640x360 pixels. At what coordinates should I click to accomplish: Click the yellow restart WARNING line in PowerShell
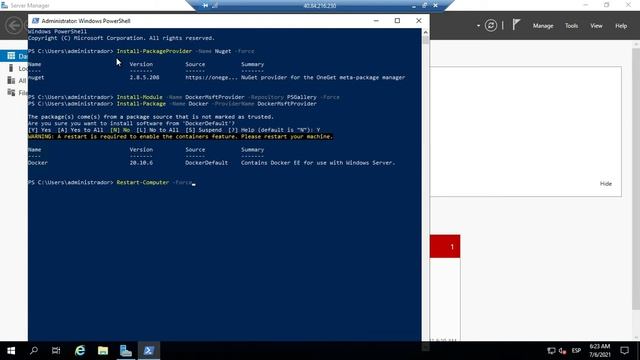coord(180,136)
